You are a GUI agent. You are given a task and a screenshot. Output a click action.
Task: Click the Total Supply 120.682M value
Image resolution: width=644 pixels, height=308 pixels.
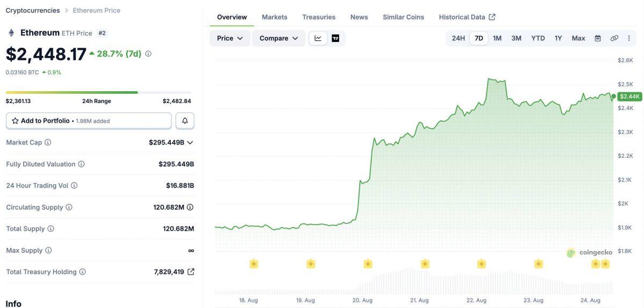[178, 229]
